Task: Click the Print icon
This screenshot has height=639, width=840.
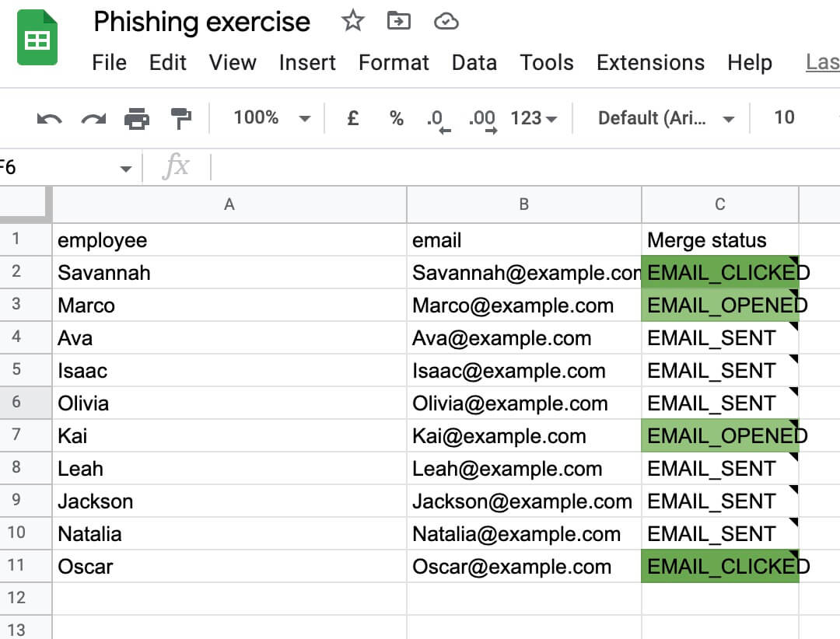Action: 137,118
